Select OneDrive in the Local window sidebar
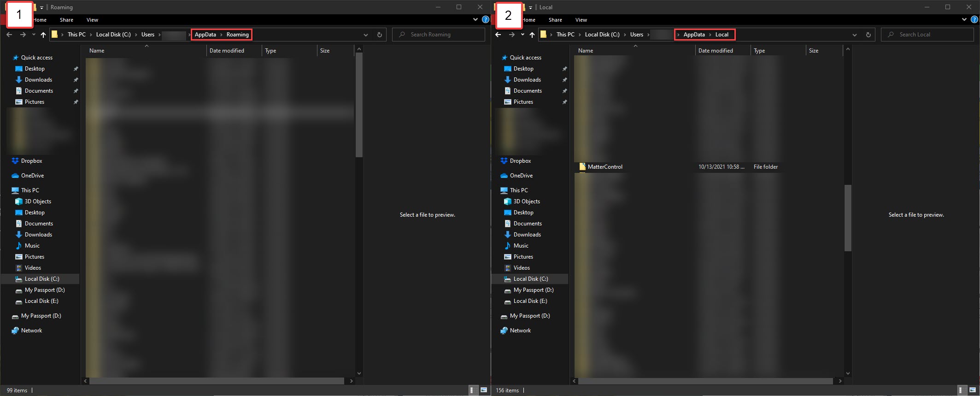The width and height of the screenshot is (980, 396). pyautogui.click(x=521, y=176)
